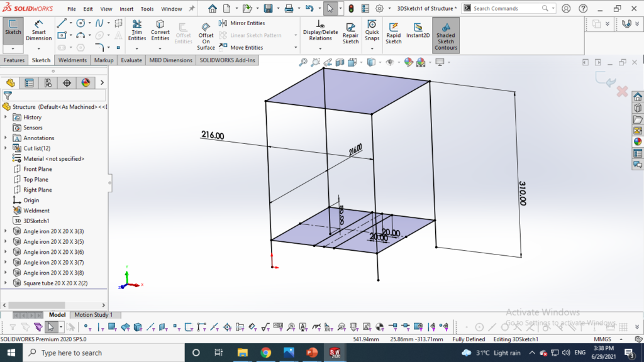This screenshot has height=362, width=644.
Task: Click Convert Entities tool
Action: coord(160,30)
